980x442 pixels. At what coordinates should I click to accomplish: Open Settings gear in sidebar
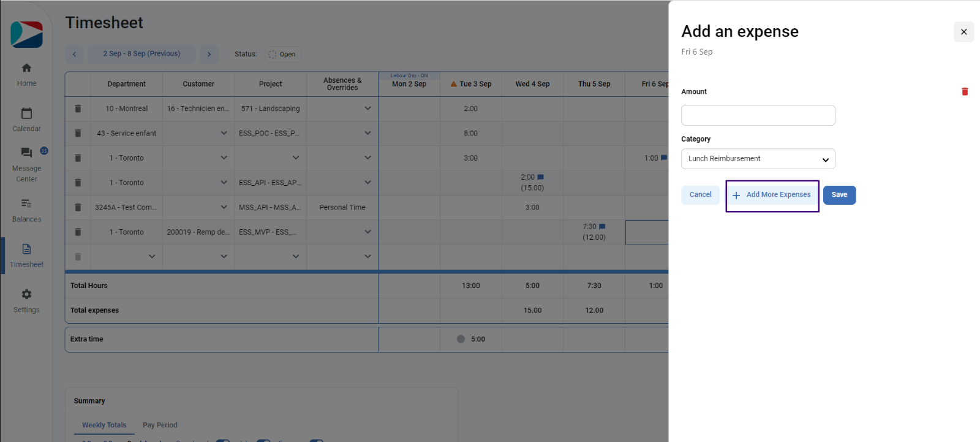point(26,294)
